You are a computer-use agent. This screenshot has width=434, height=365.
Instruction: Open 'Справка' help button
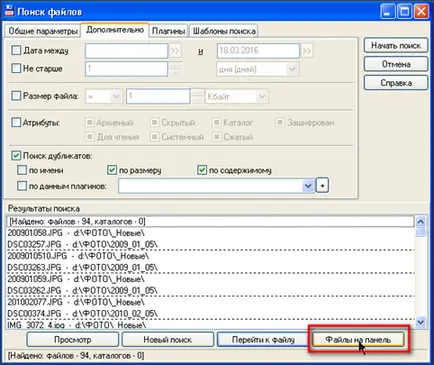396,83
